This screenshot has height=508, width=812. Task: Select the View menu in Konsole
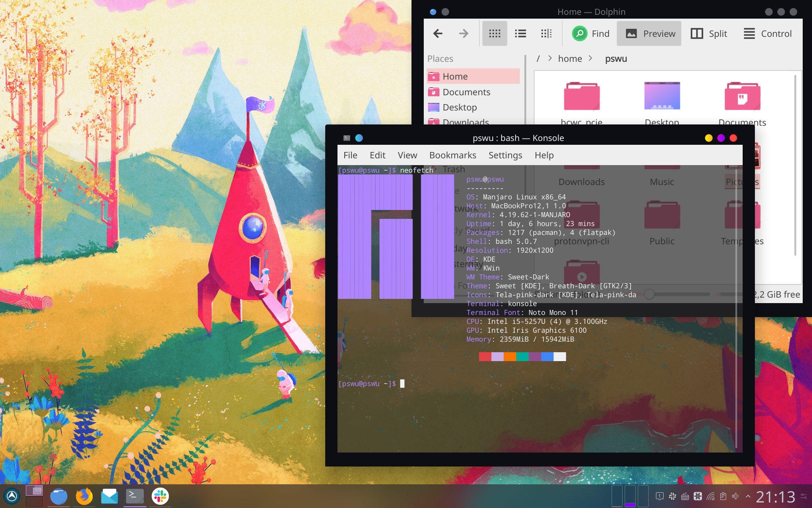click(407, 155)
